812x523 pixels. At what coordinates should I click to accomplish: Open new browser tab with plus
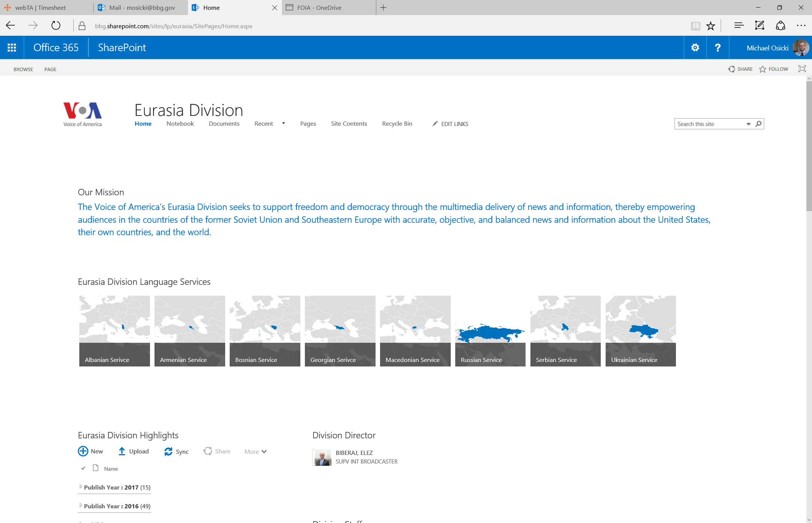tap(383, 8)
